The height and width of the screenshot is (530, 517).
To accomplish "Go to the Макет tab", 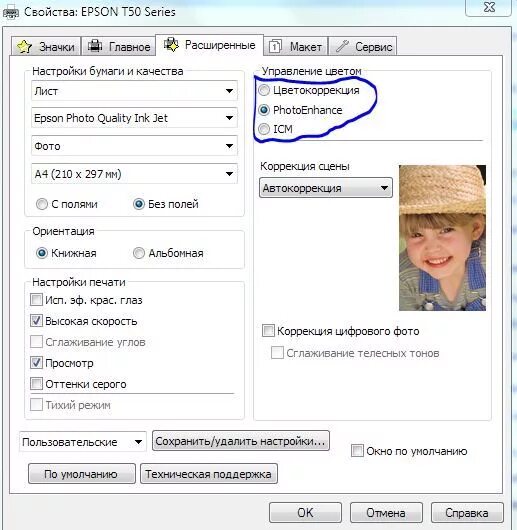I will pos(295,46).
